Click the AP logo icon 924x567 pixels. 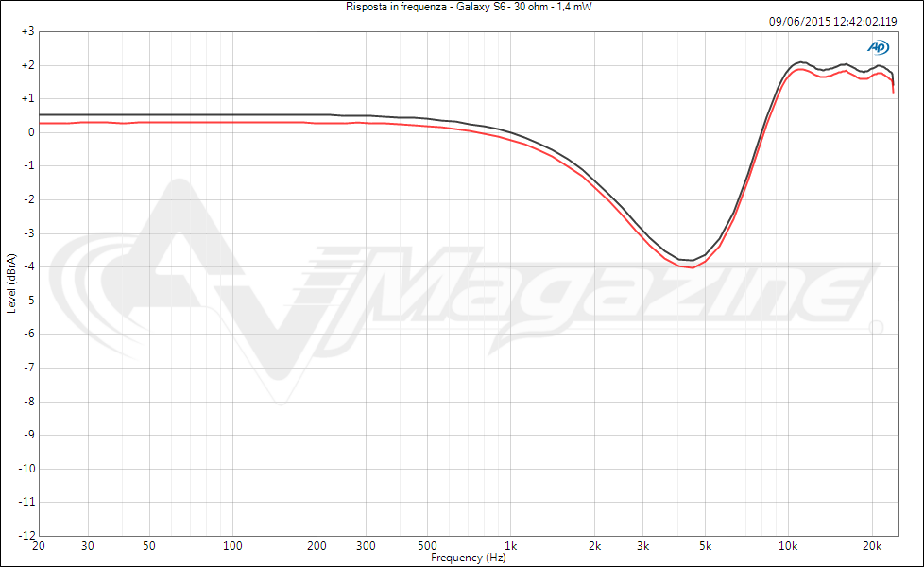pos(878,47)
